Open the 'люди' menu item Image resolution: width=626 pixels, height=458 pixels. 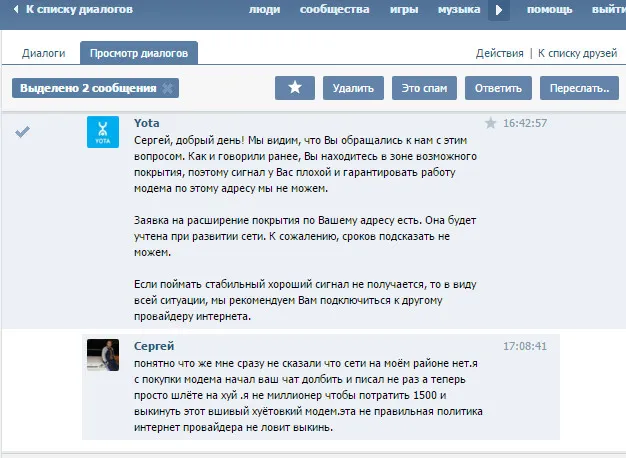click(x=265, y=10)
